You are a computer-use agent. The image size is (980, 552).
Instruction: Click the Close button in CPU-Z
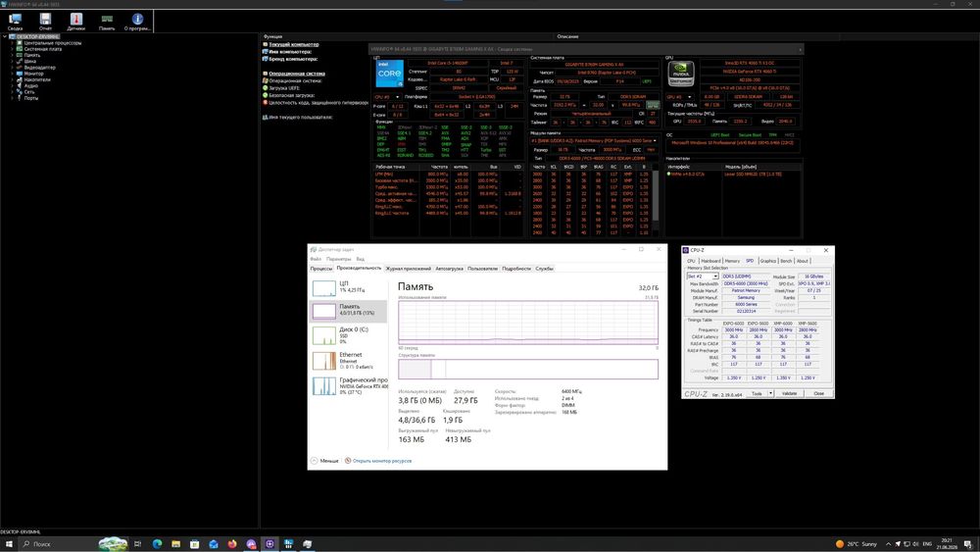coord(818,393)
